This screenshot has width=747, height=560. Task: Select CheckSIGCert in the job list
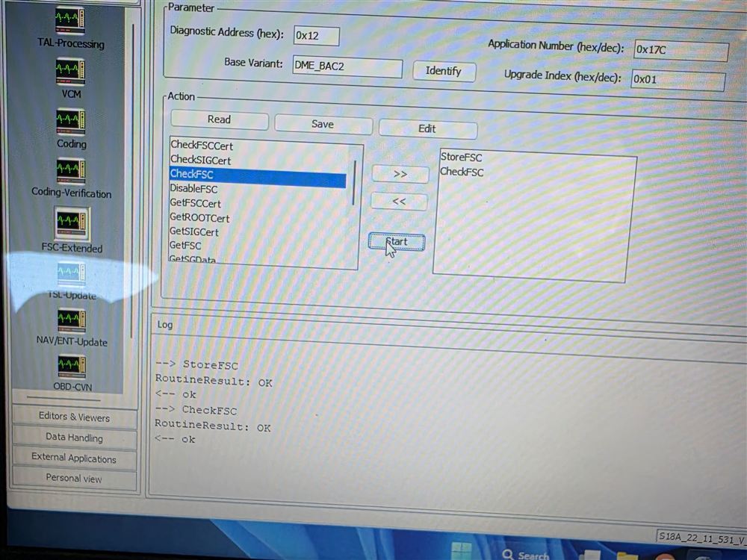tap(200, 160)
